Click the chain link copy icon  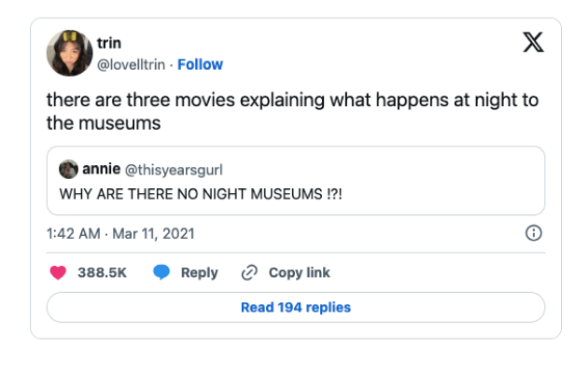[x=249, y=272]
